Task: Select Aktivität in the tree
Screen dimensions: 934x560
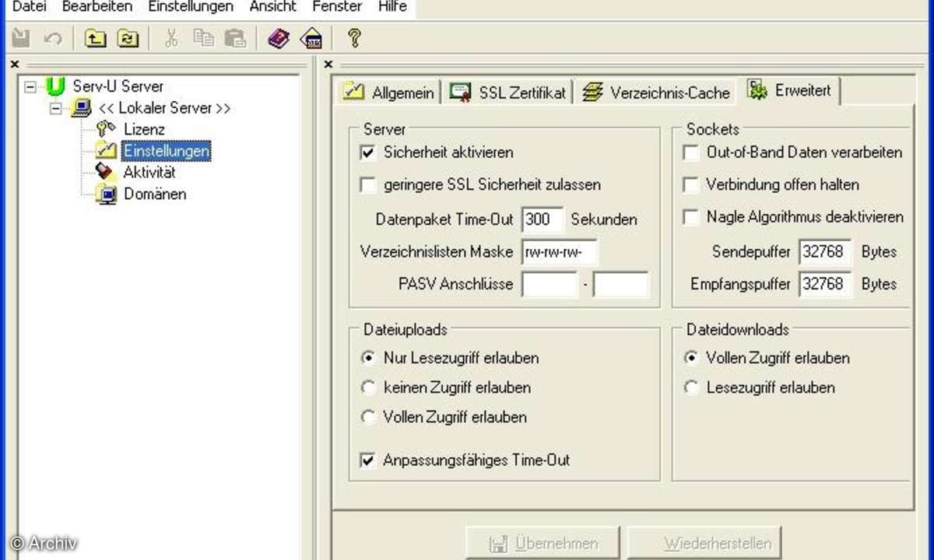Action: click(149, 172)
